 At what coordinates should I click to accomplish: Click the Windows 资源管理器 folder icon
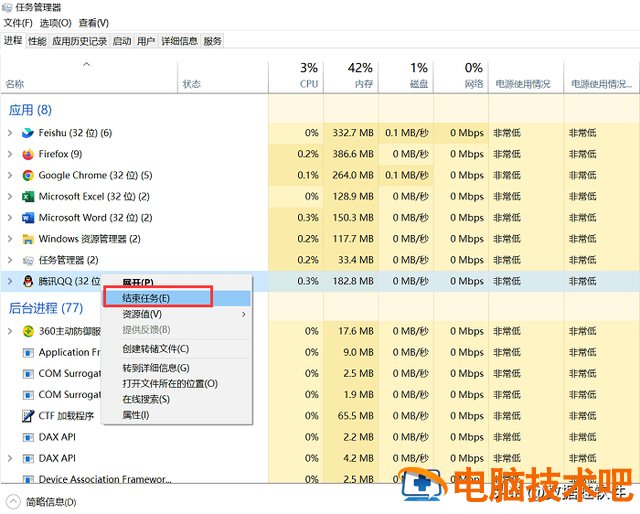click(28, 239)
